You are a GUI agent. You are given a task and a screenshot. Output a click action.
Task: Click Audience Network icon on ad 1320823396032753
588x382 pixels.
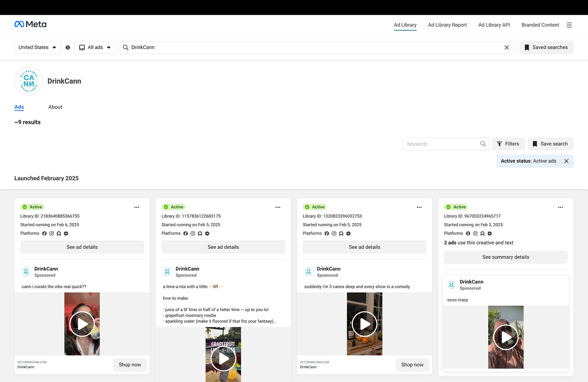pyautogui.click(x=341, y=234)
